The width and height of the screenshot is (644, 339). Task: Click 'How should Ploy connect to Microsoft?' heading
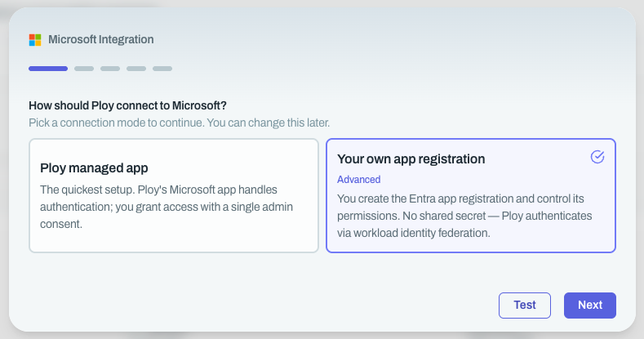(x=127, y=105)
